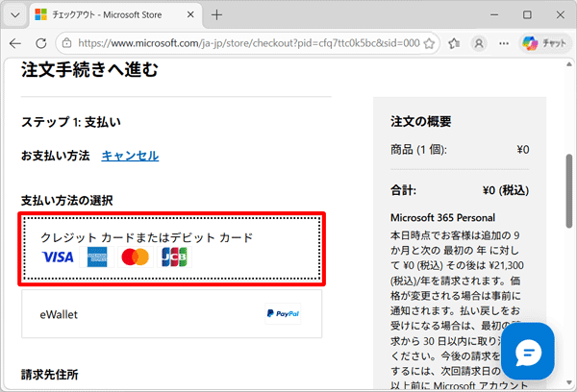This screenshot has height=392, width=577.
Task: Refresh the checkout page
Action: (x=41, y=43)
